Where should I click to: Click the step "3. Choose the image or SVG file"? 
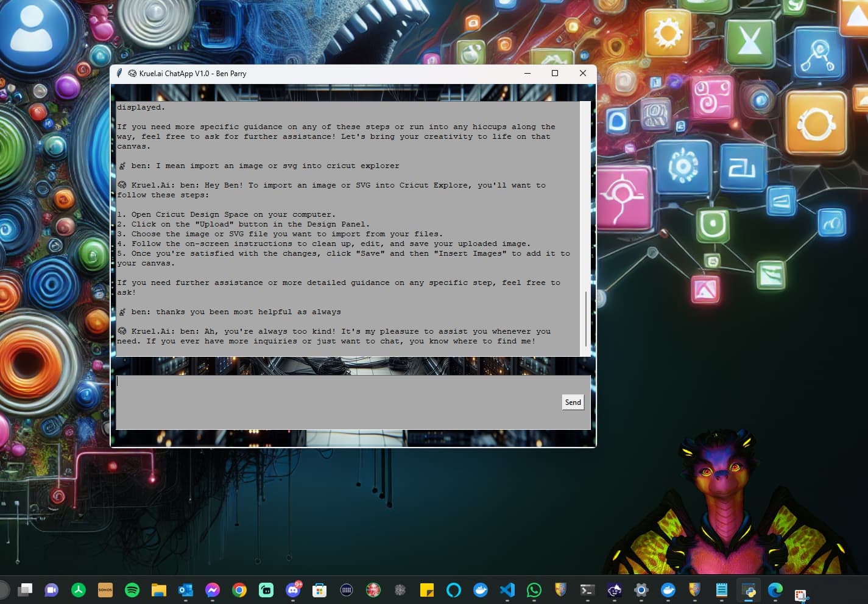click(x=280, y=234)
